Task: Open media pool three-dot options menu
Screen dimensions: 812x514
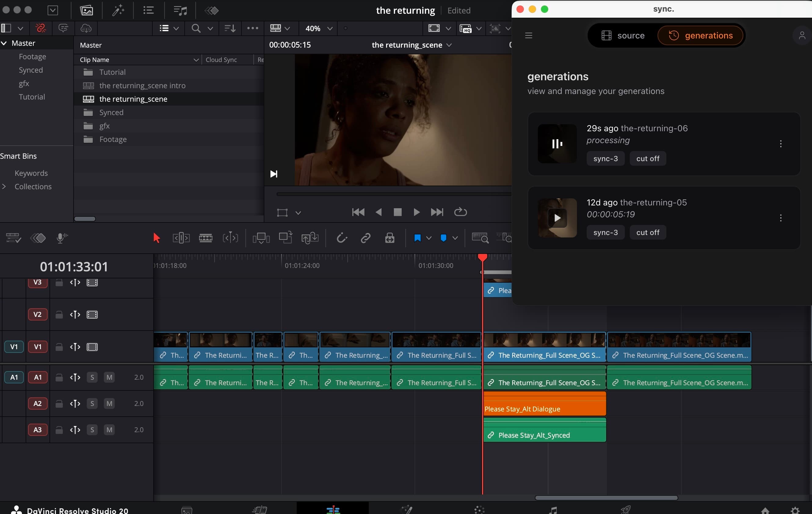Action: click(252, 28)
